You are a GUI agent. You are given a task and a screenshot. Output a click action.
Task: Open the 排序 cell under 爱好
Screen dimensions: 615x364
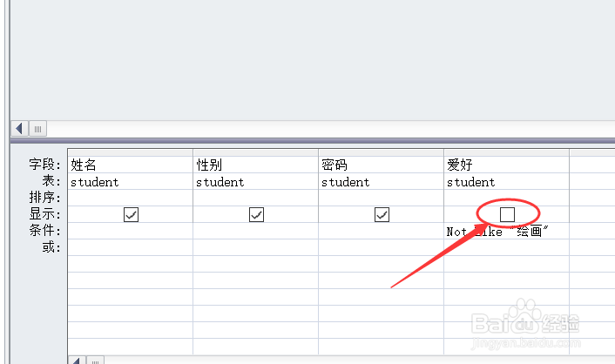[507, 198]
